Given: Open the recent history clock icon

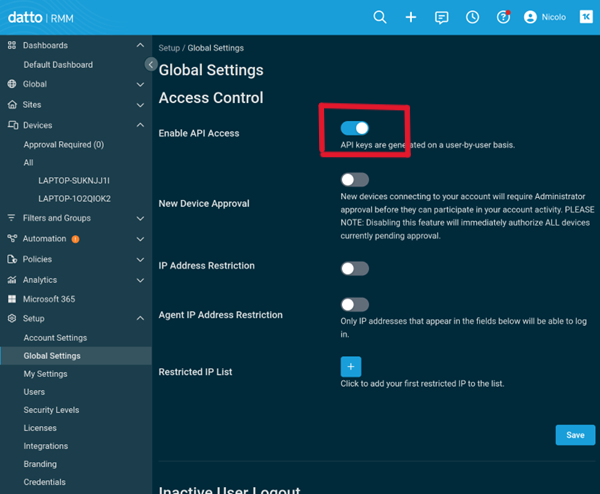Looking at the screenshot, I should [472, 17].
